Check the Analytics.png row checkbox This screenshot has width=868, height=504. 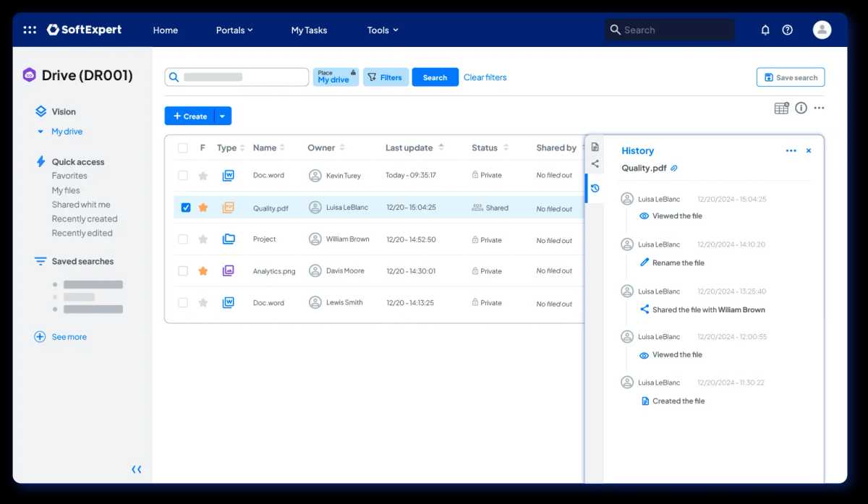point(183,271)
